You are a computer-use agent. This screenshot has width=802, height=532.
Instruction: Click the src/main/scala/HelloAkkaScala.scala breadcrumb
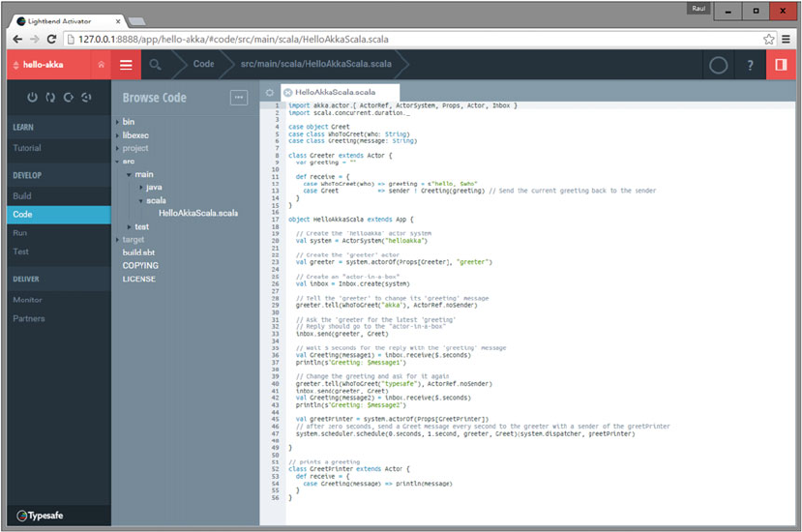click(316, 64)
